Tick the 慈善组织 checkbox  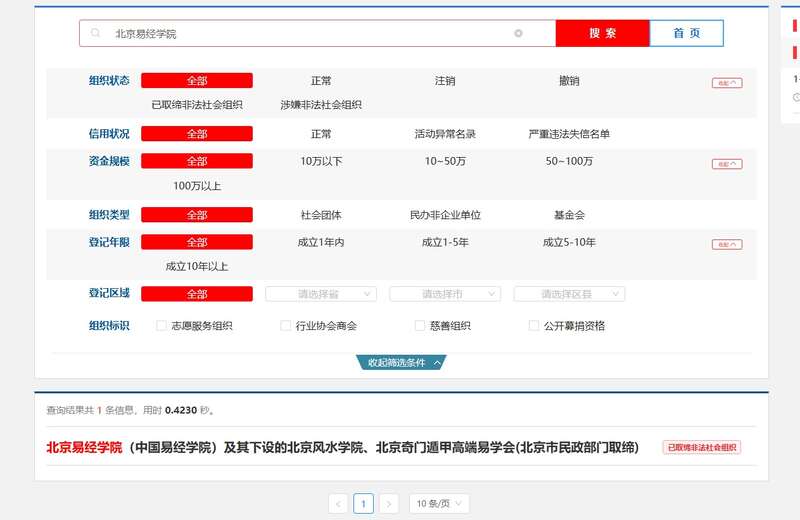(420, 326)
